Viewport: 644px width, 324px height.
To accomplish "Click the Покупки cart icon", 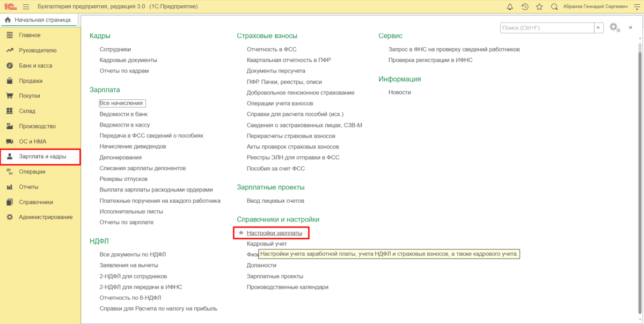I will click(x=9, y=96).
